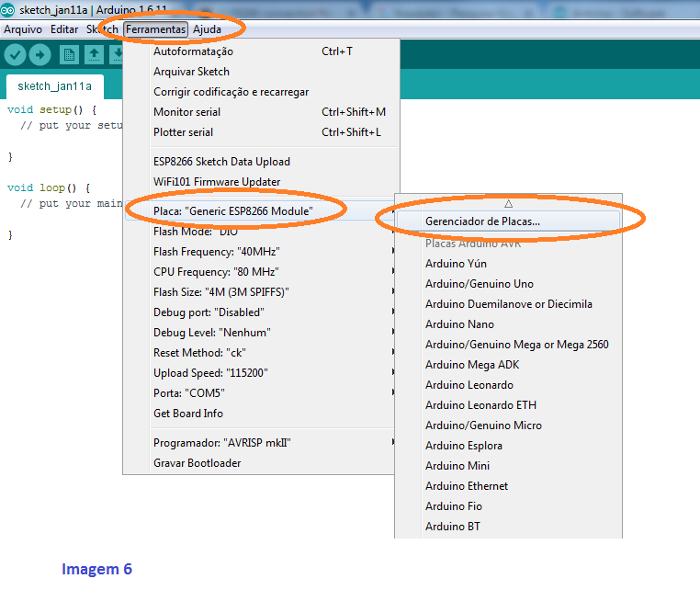Viewport: 700px width, 590px height.
Task: Click the submenu scroll-up triangle arrow
Action: tap(509, 204)
